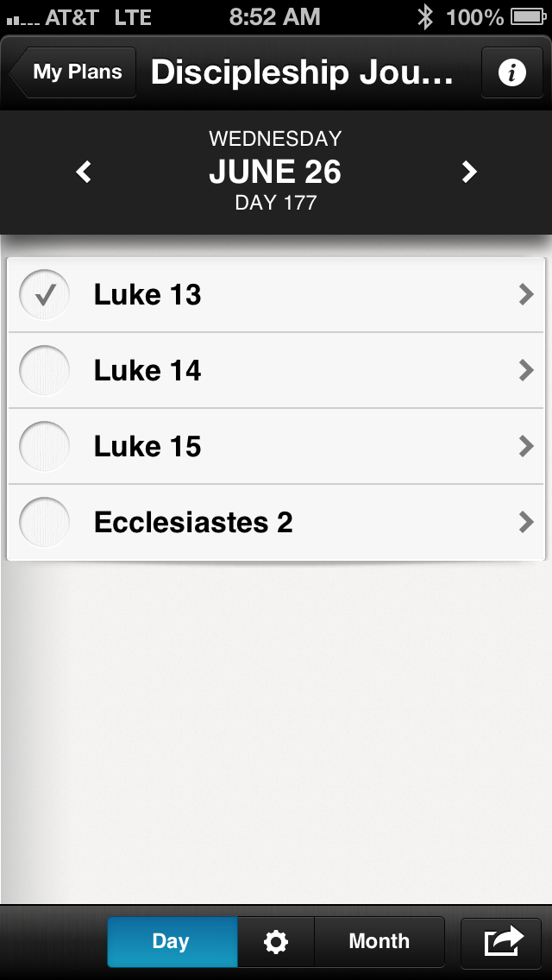Tap the Bluetooth status icon
The image size is (552, 980).
tap(424, 17)
